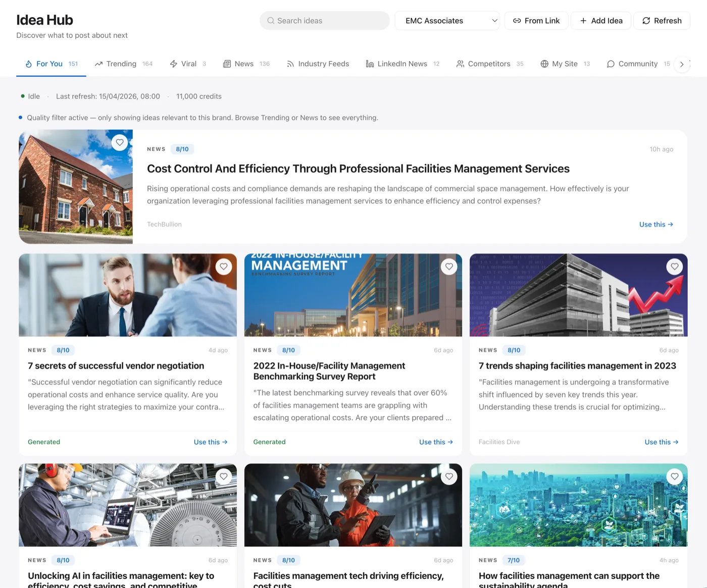Click the Last refresh timestamp

[x=108, y=96]
